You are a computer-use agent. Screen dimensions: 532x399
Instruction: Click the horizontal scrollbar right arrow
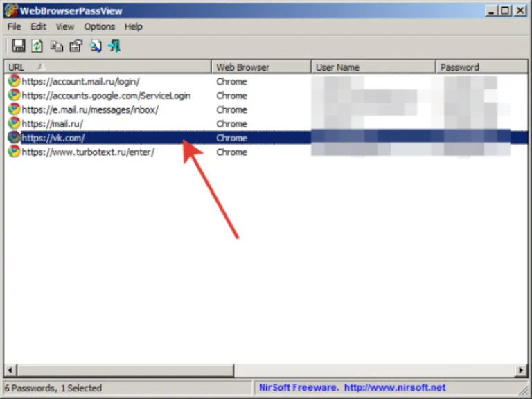click(521, 370)
